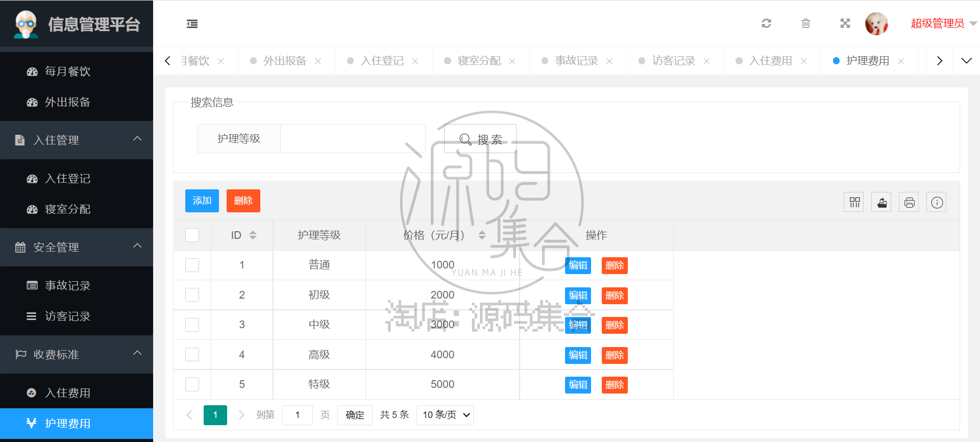Click the 确定 pagination button

tap(355, 415)
